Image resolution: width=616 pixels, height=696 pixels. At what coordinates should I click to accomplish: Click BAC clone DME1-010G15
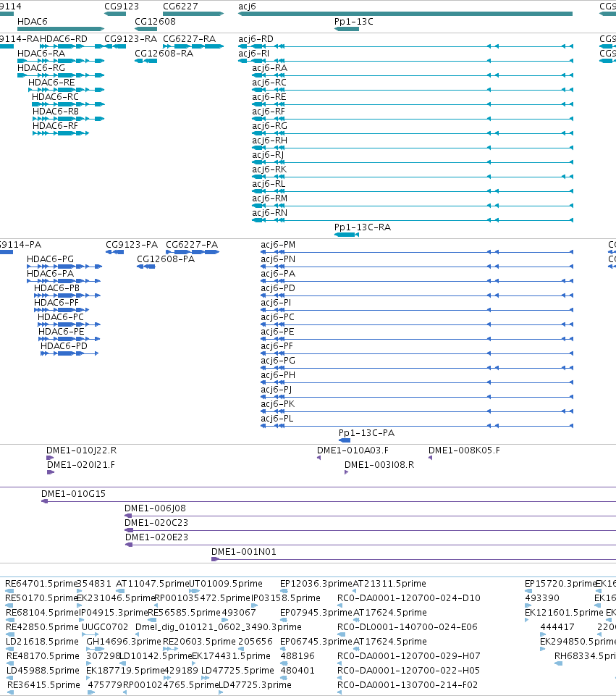coord(74,494)
